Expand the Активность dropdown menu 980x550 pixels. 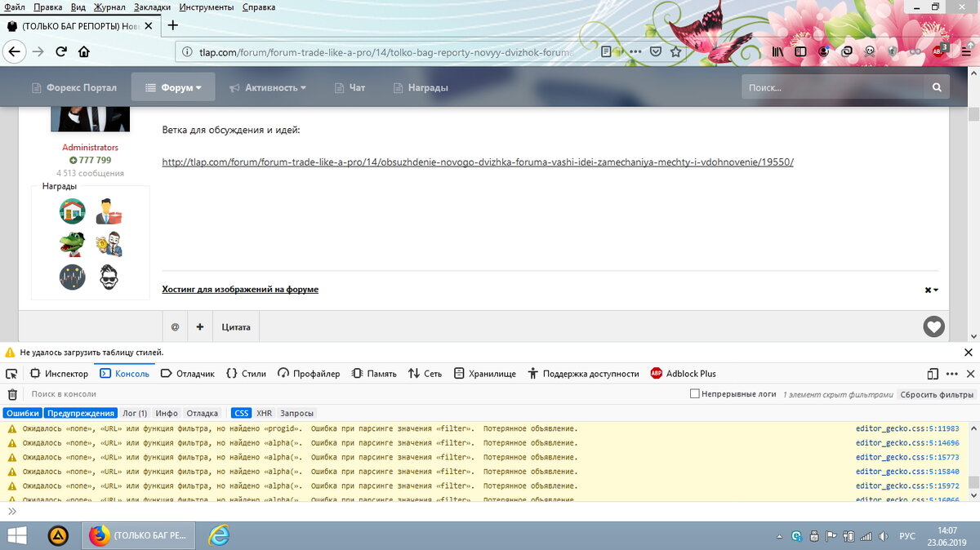click(x=268, y=87)
